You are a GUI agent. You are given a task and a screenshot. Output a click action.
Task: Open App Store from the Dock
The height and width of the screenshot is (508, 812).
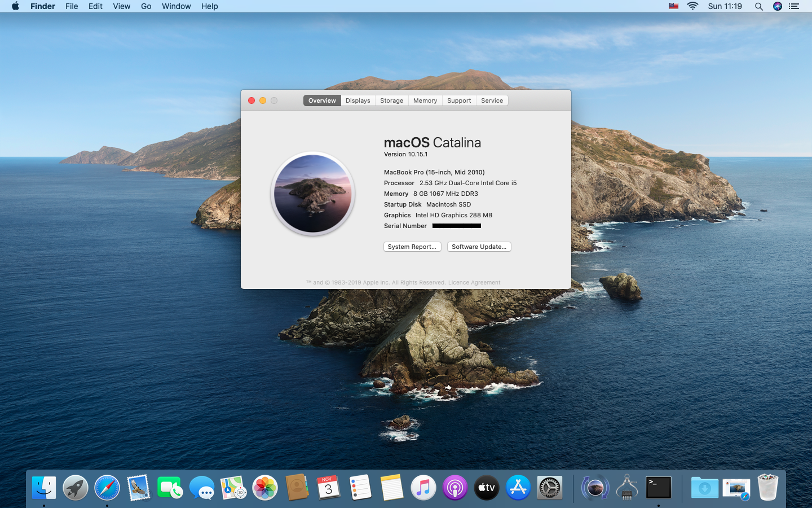(518, 488)
